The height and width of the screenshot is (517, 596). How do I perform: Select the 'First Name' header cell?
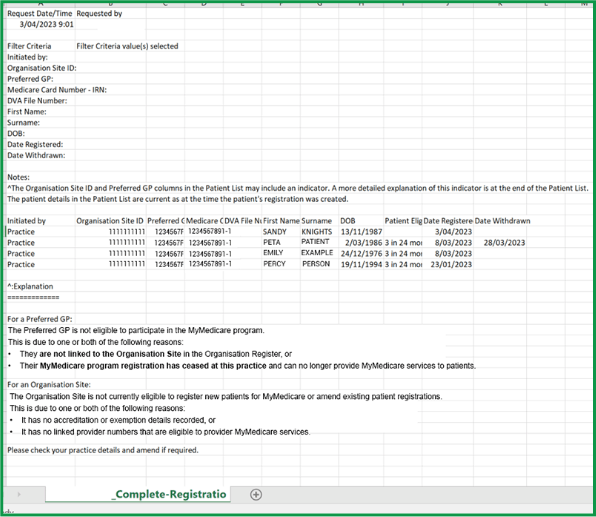(x=281, y=221)
